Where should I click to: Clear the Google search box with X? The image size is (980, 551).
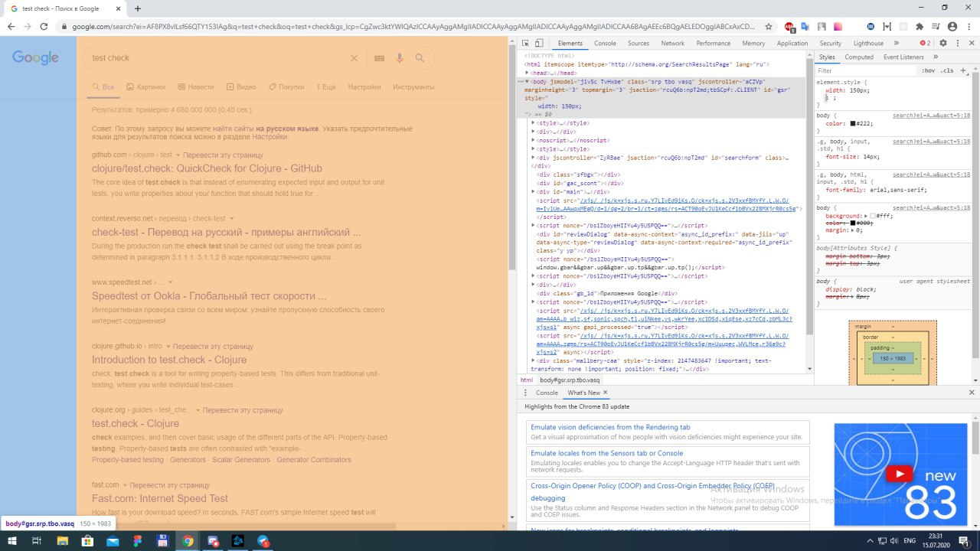point(354,58)
